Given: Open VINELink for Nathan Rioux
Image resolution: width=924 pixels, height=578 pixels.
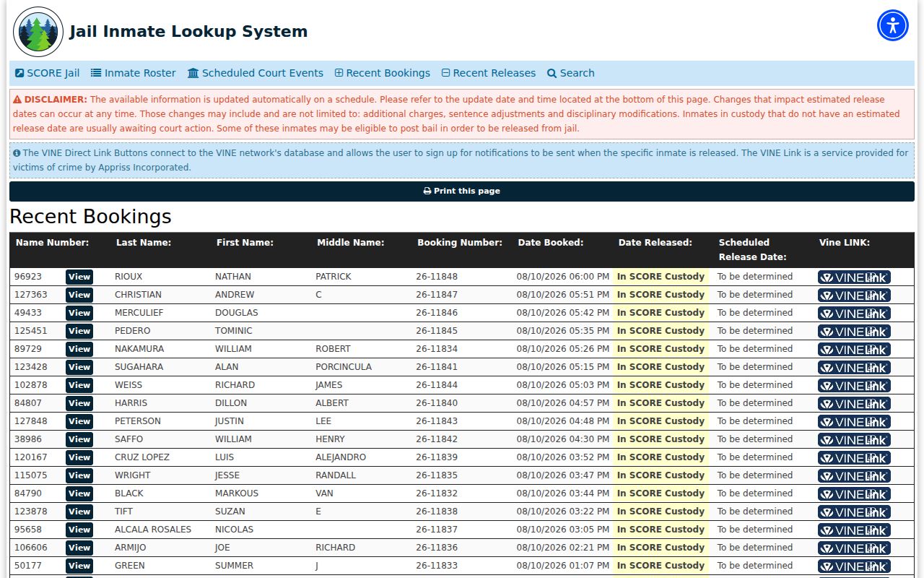Looking at the screenshot, I should [x=854, y=277].
